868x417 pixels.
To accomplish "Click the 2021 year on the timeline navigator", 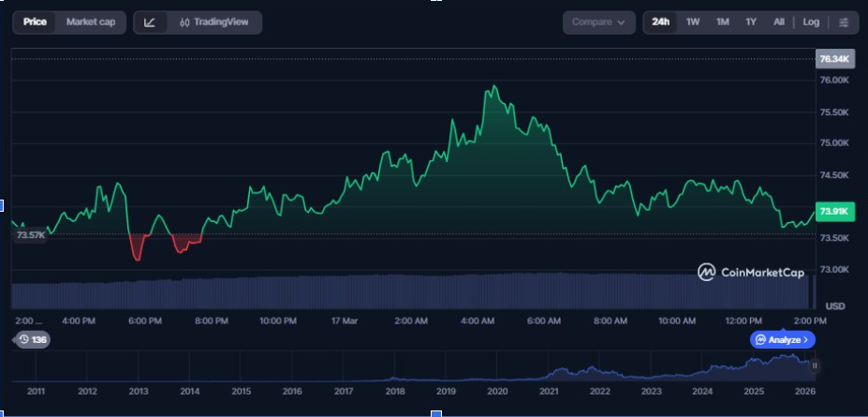I will 549,392.
